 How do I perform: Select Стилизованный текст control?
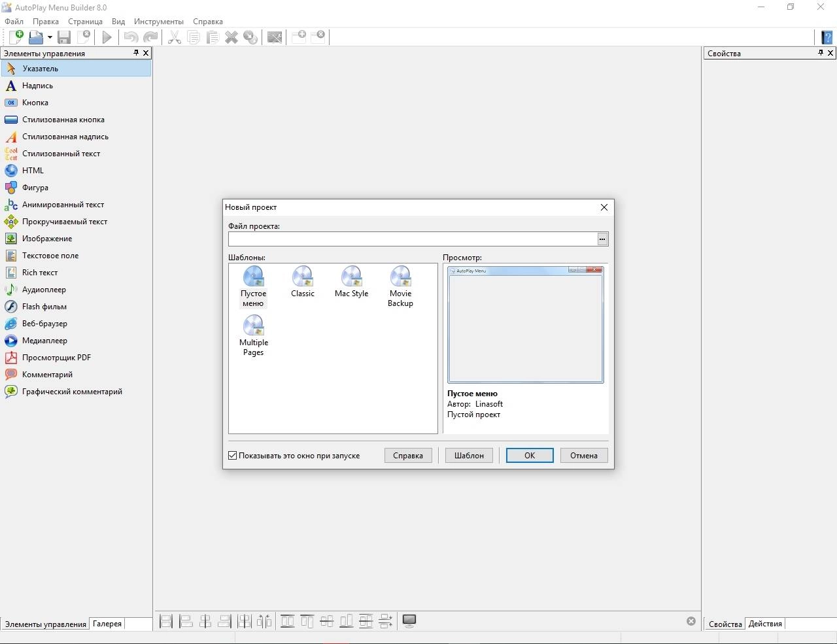tap(76, 154)
